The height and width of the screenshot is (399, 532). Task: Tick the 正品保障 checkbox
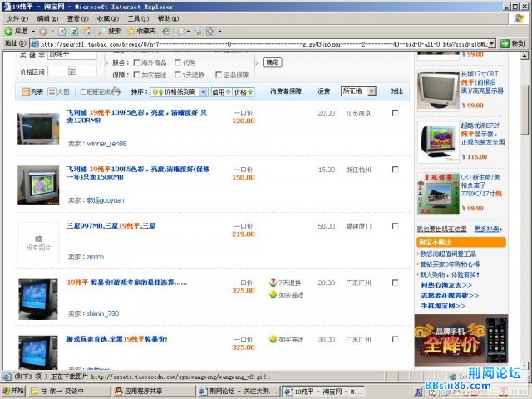[x=219, y=75]
